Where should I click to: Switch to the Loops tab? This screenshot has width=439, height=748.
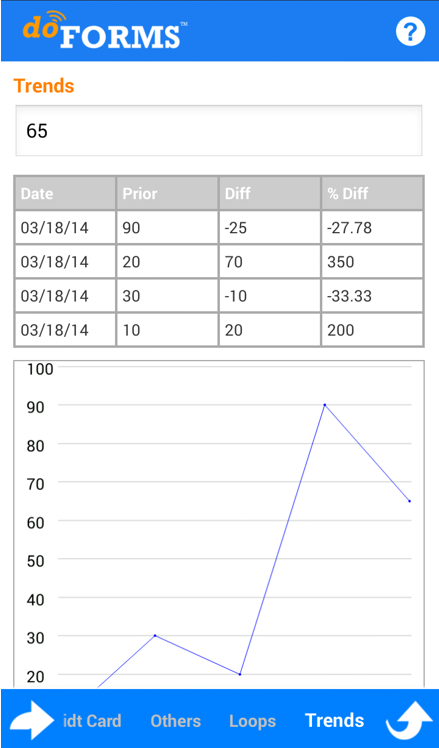[x=252, y=721]
